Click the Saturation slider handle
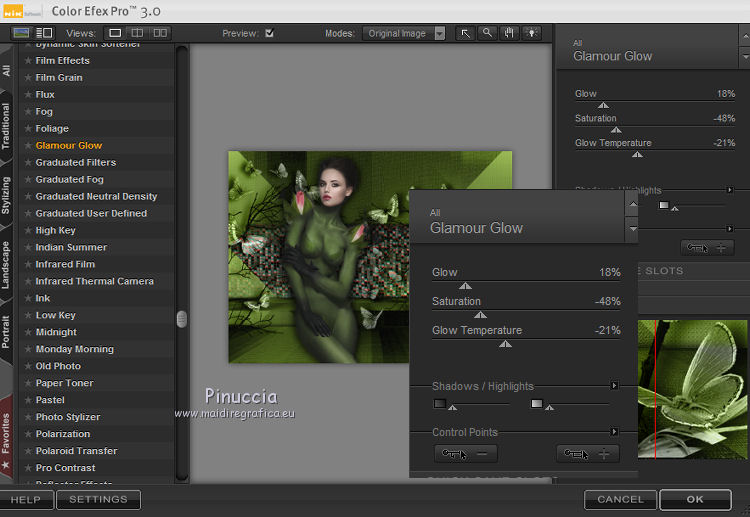The height and width of the screenshot is (517, 750). [x=480, y=314]
